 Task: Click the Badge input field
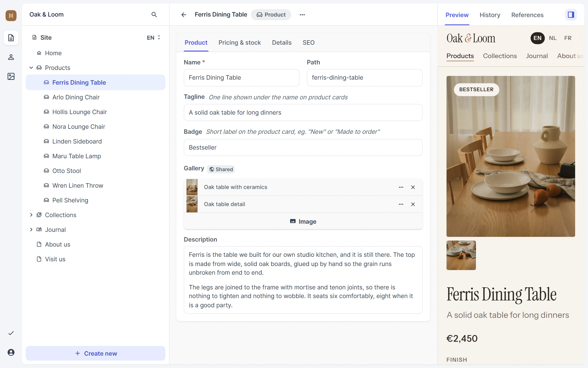[x=303, y=147]
